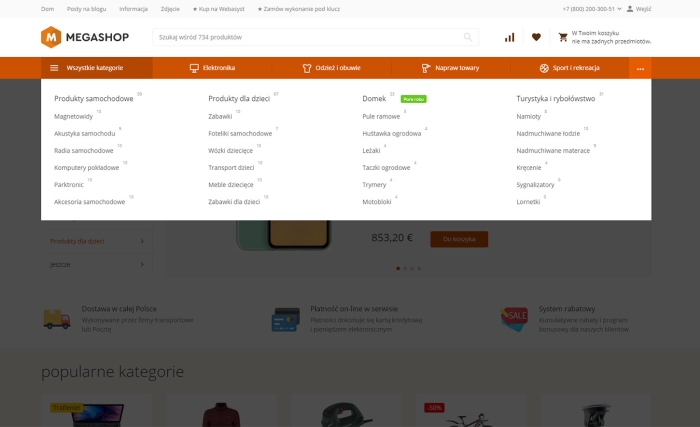Open Dom link in top bar
Screen dimensions: 700x427
pos(47,9)
